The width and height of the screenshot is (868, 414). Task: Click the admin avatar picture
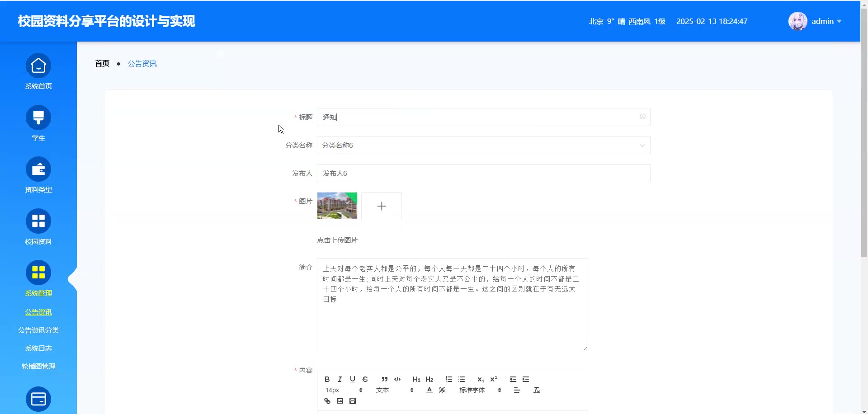click(798, 21)
